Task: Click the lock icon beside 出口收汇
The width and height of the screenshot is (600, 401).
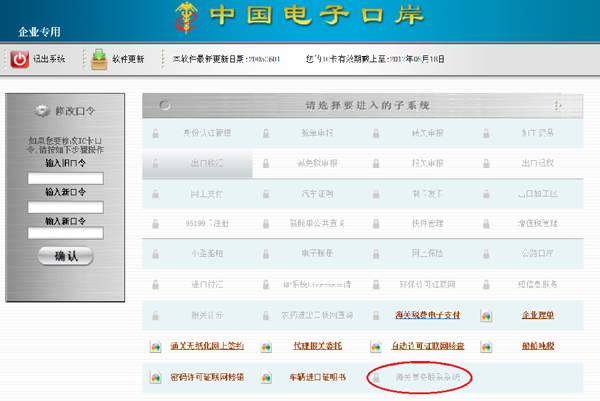Action: (x=155, y=163)
